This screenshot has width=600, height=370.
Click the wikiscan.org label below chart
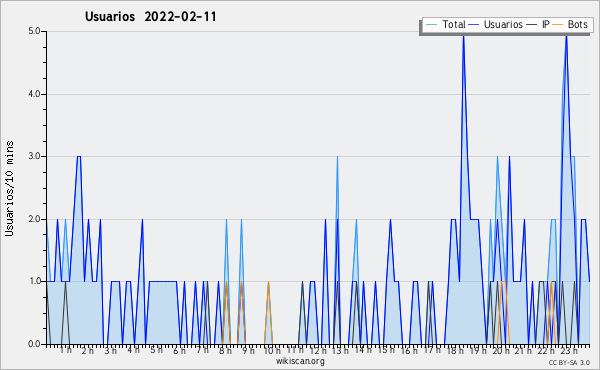click(x=300, y=361)
